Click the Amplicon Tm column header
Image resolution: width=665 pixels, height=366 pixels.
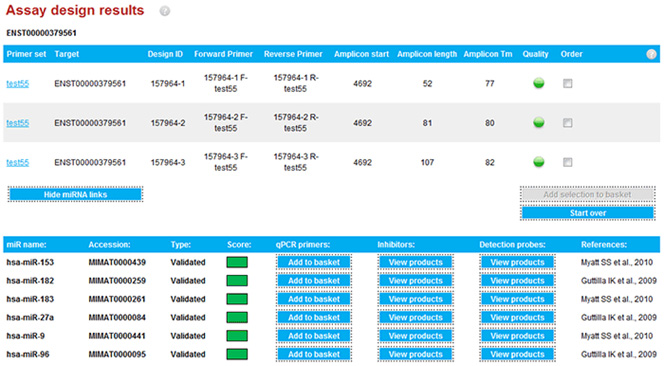488,54
